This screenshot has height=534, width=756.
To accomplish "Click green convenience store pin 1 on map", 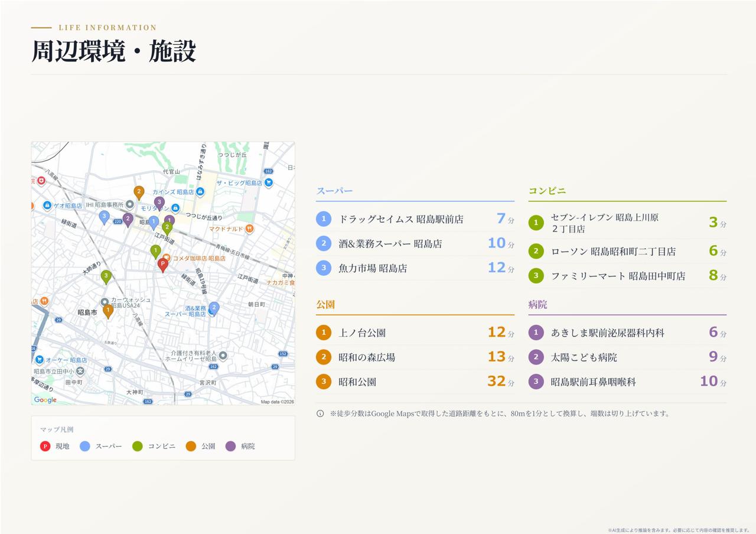I will coord(156,252).
